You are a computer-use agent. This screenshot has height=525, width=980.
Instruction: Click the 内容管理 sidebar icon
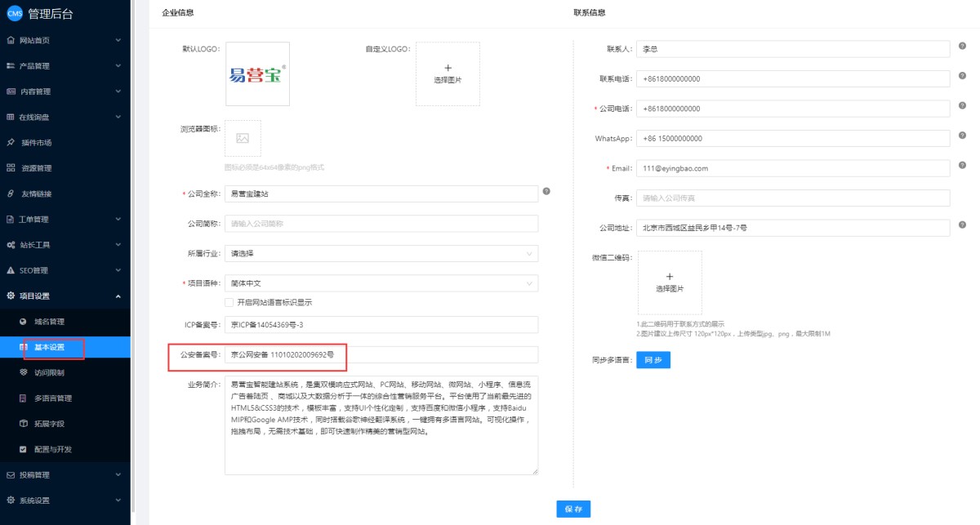11,91
